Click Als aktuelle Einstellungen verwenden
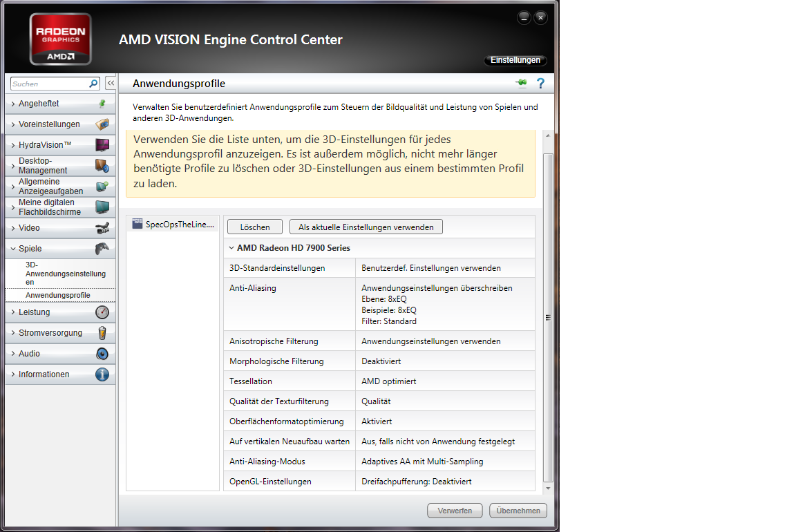Screen dimensions: 796x532 366,227
